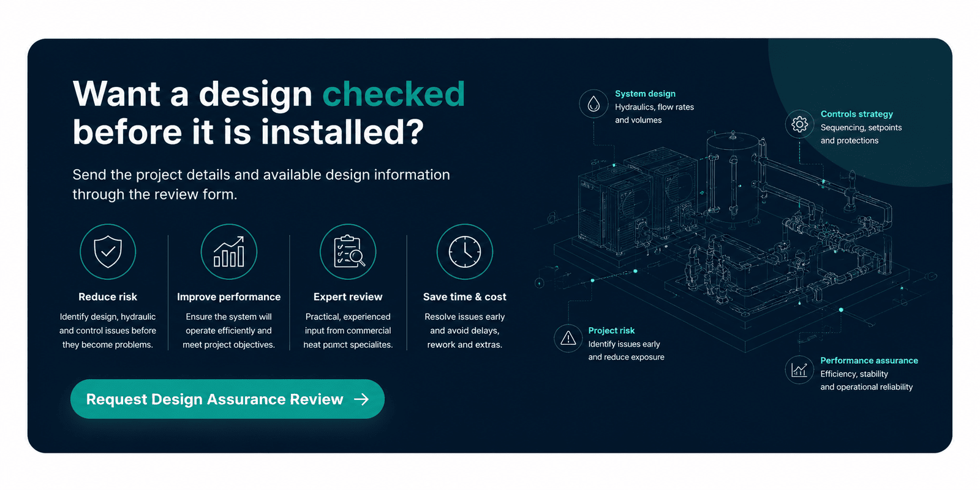The height and width of the screenshot is (490, 980).
Task: Click the "Project risk" label
Action: click(611, 331)
